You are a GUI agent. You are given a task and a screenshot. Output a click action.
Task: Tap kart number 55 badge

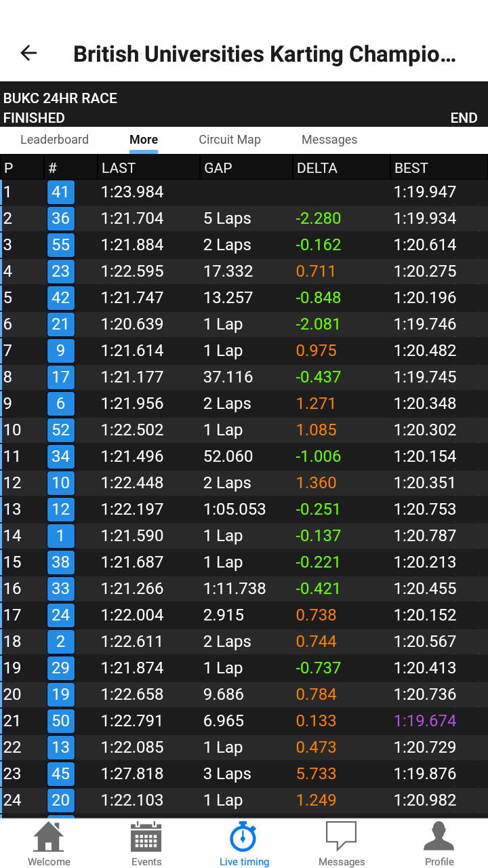(x=61, y=245)
